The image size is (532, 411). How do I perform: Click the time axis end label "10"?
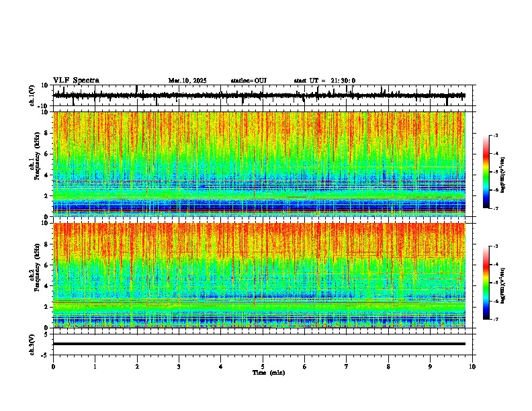472,367
